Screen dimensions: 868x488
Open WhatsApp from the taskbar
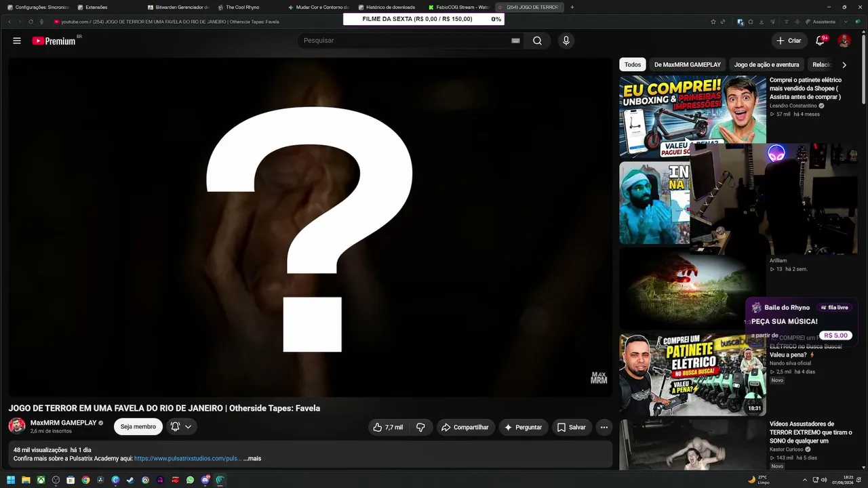tap(190, 480)
